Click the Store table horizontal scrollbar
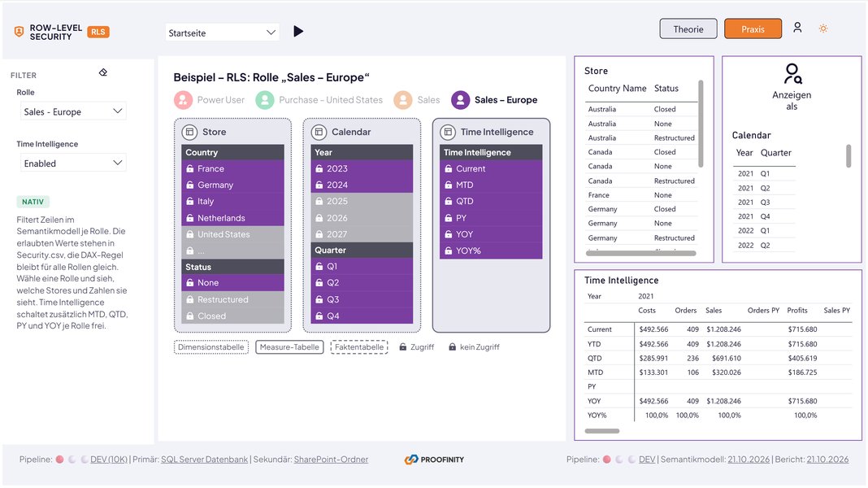 tap(641, 253)
